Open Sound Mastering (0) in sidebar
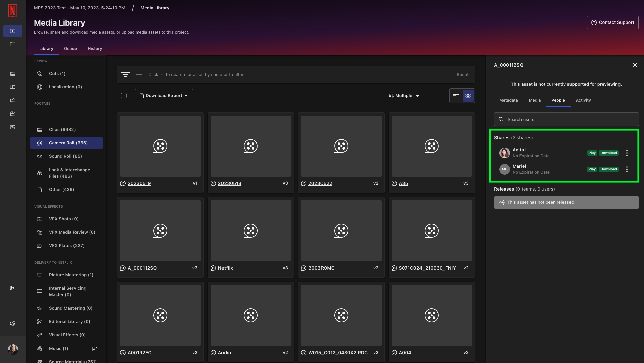Screen dimensions: 644x363 pos(66,308)
